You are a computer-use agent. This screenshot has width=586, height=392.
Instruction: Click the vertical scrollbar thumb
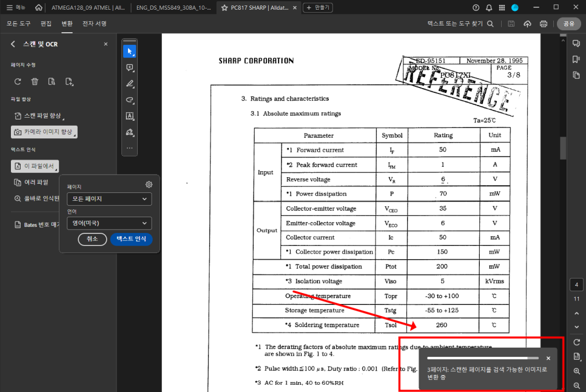click(x=563, y=148)
